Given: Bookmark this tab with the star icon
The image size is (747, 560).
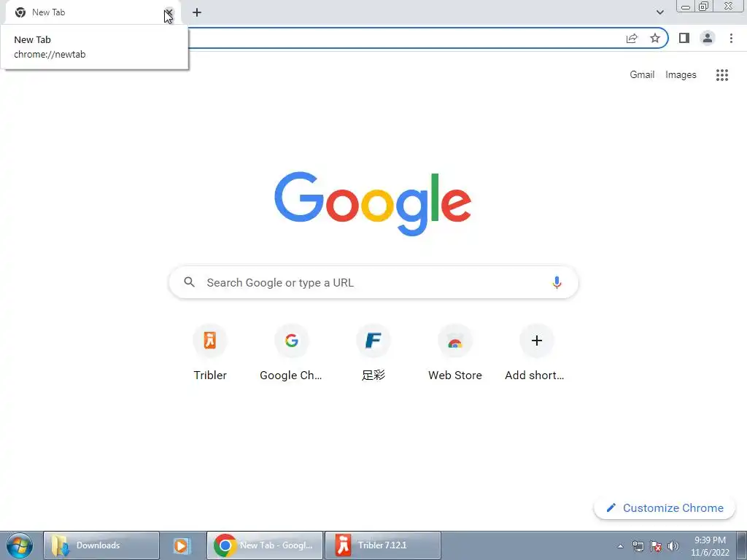Looking at the screenshot, I should pos(655,38).
